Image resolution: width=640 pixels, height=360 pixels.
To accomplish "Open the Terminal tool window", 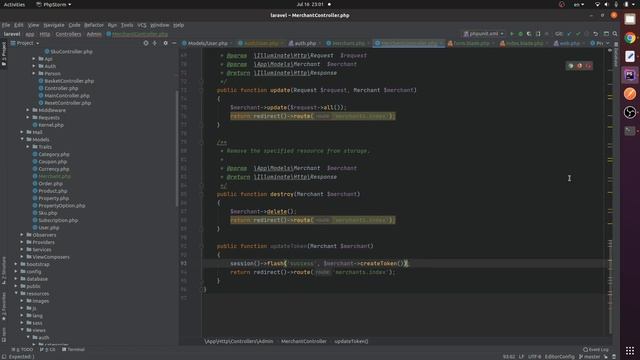I will pyautogui.click(x=73, y=349).
